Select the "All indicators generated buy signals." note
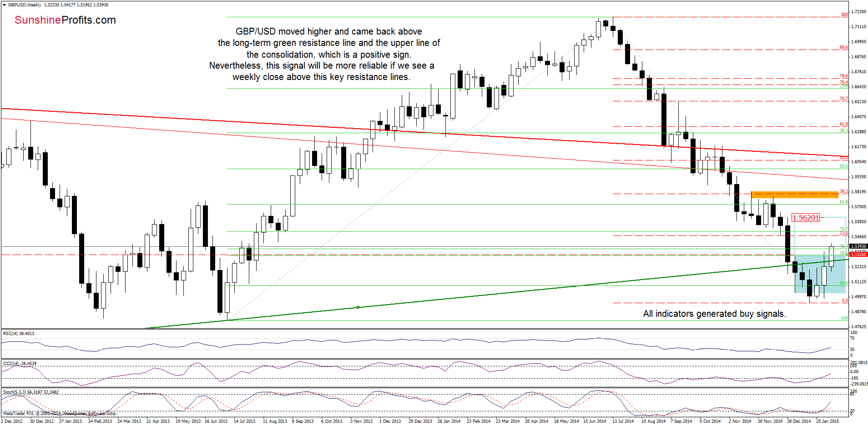This screenshot has height=425, width=868. (714, 314)
